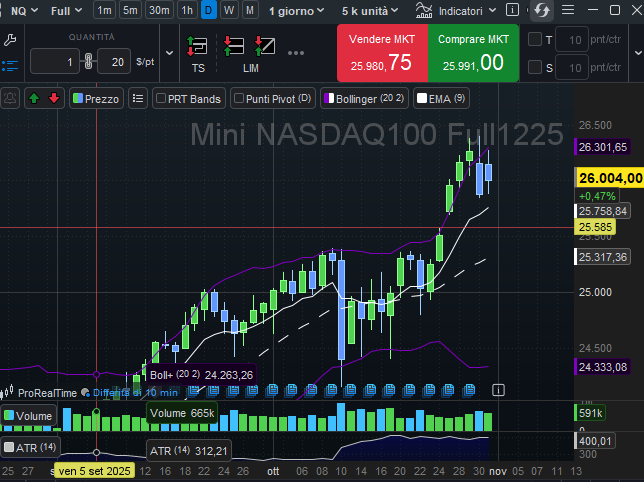This screenshot has width=644, height=482.
Task: Click the 26.301,65 Bollinger upper value
Action: (602, 147)
